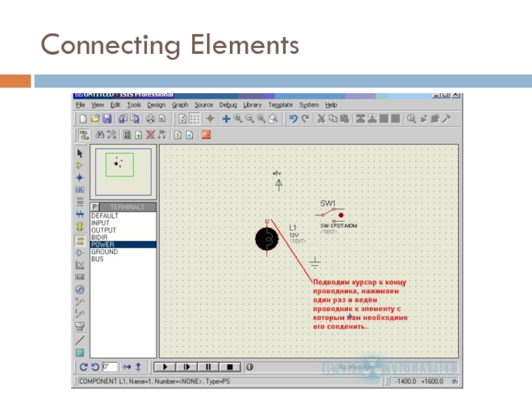The height and width of the screenshot is (399, 532).
Task: Select the Voltage probe tool
Action: 80,301
